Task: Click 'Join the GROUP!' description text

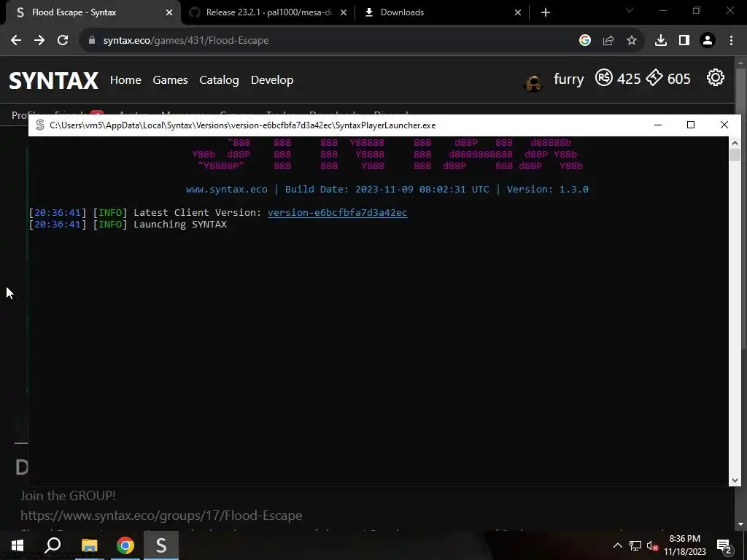Action: click(68, 496)
